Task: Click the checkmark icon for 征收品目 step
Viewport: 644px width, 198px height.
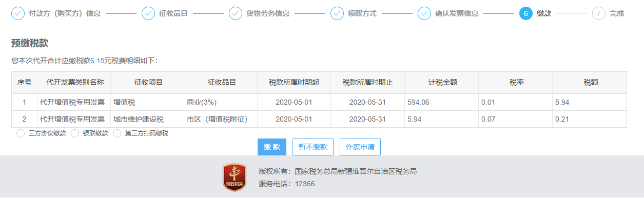Action: pyautogui.click(x=148, y=13)
